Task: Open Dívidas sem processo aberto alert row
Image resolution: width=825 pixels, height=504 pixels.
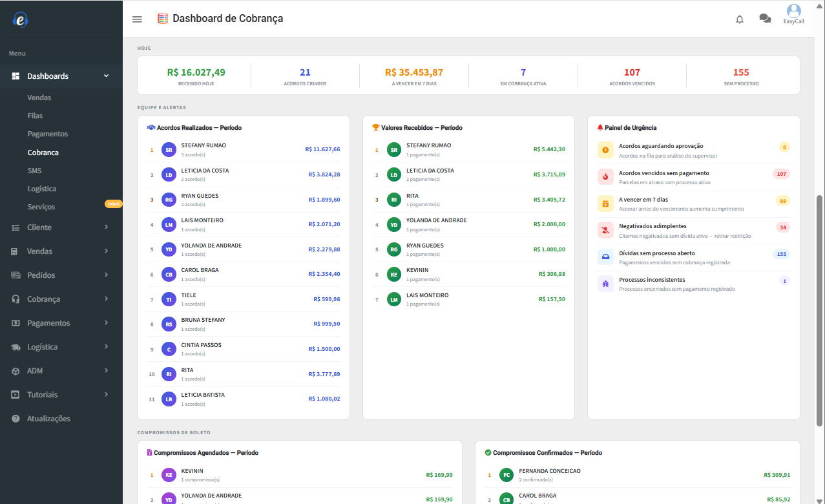Action: point(694,257)
